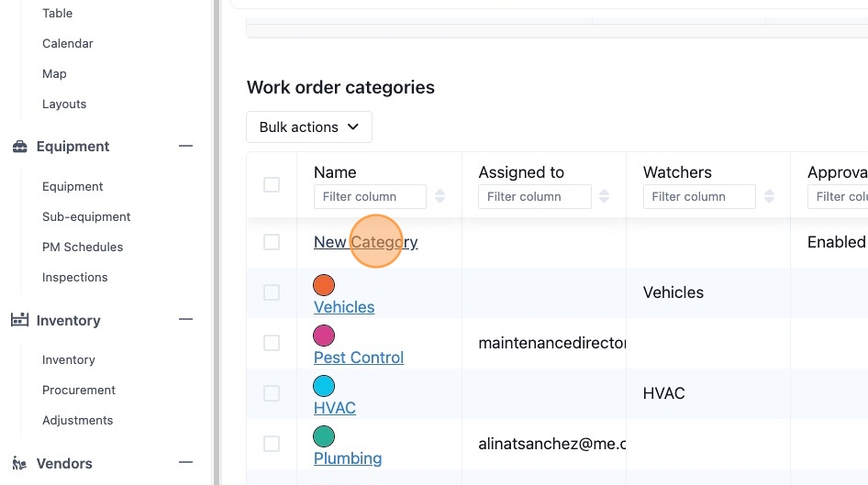This screenshot has width=868, height=485.
Task: Focus the Name filter column field
Action: pos(370,196)
